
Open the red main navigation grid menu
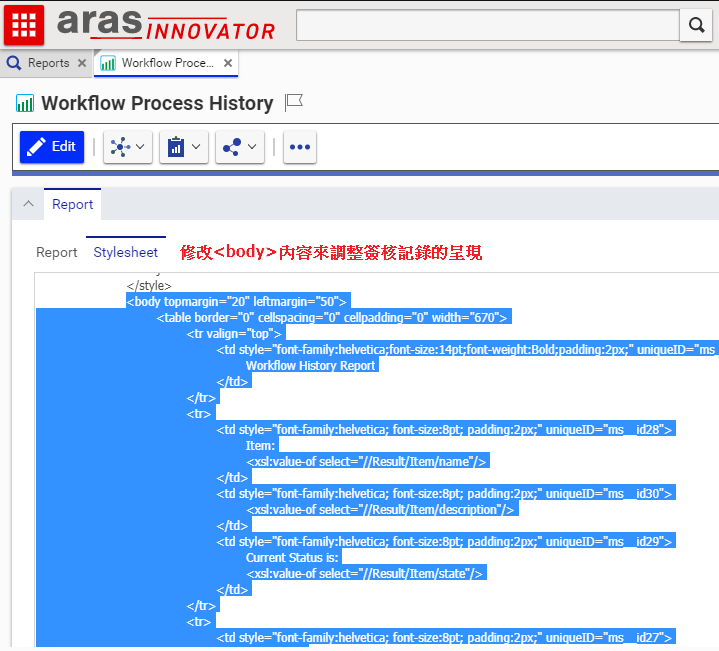click(24, 25)
